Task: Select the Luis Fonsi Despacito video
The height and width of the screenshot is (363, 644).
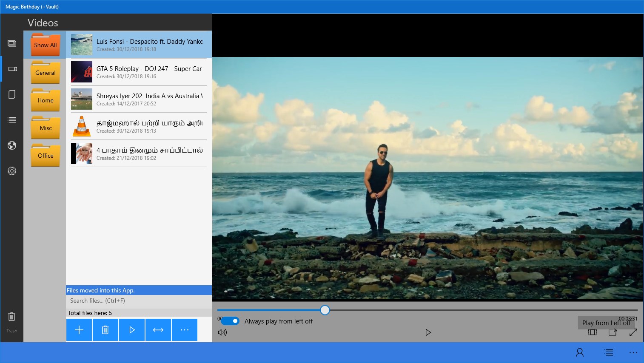Action: pyautogui.click(x=139, y=45)
